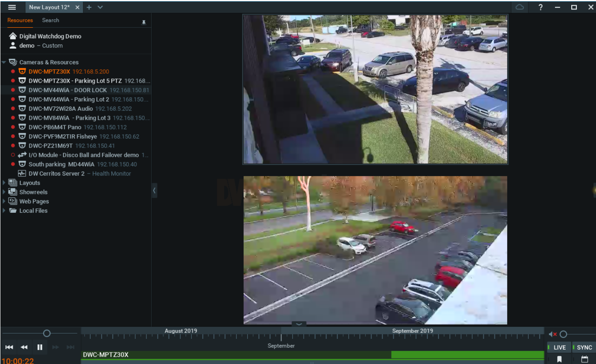Collapse the Cameras & Resources tree
The width and height of the screenshot is (596, 364).
[x=4, y=62]
